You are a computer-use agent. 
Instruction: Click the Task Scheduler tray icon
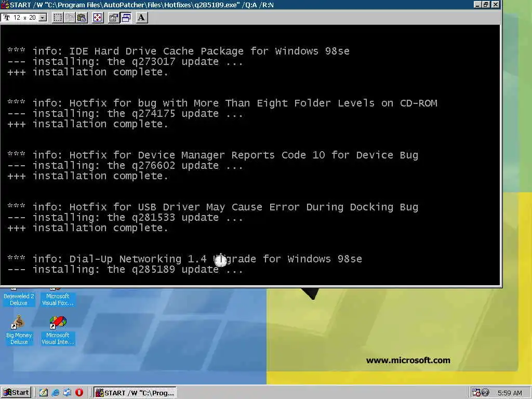[x=476, y=393]
